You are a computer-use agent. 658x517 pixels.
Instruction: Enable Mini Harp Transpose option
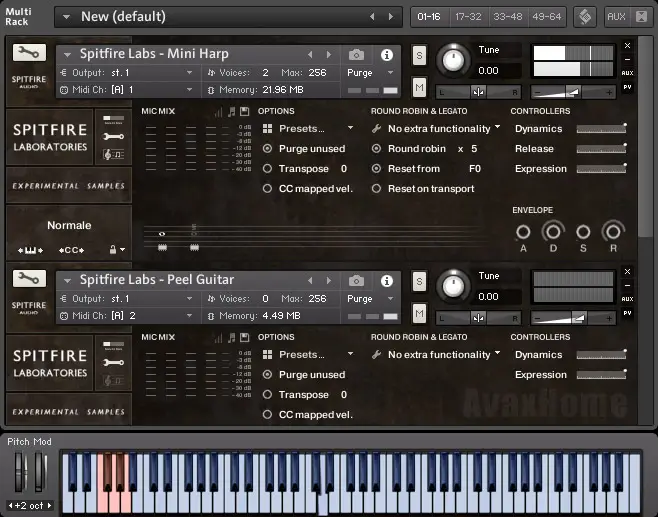pos(267,169)
